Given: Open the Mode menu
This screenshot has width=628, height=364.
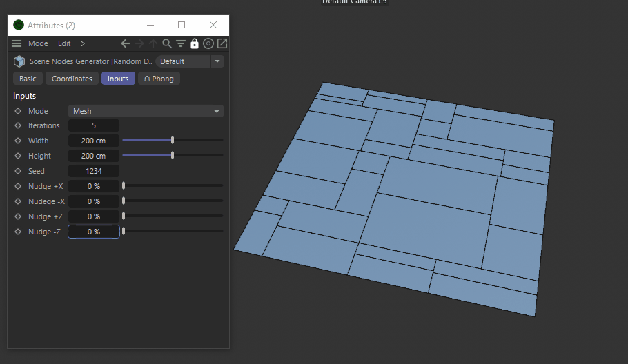Looking at the screenshot, I should coord(38,43).
